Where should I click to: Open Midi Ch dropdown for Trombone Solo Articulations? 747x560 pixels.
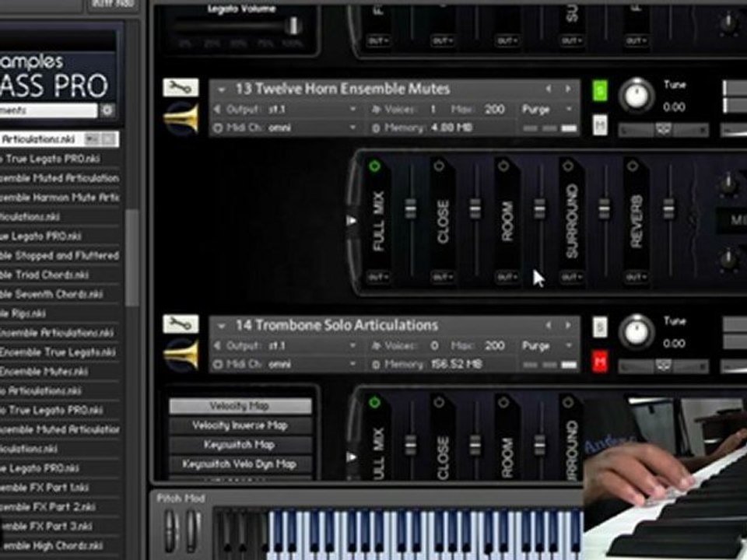[x=286, y=364]
